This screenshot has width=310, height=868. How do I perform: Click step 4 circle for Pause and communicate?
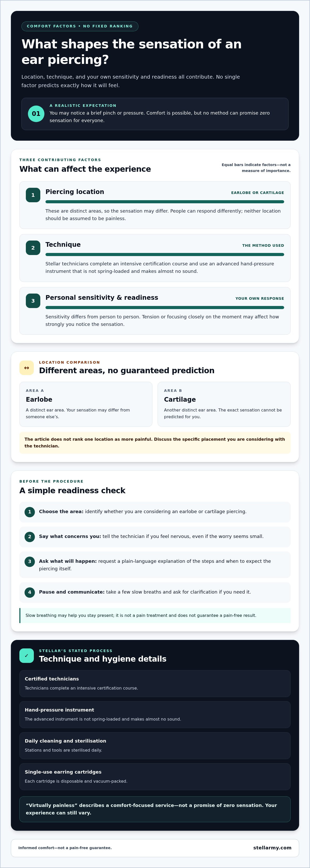[x=30, y=592]
